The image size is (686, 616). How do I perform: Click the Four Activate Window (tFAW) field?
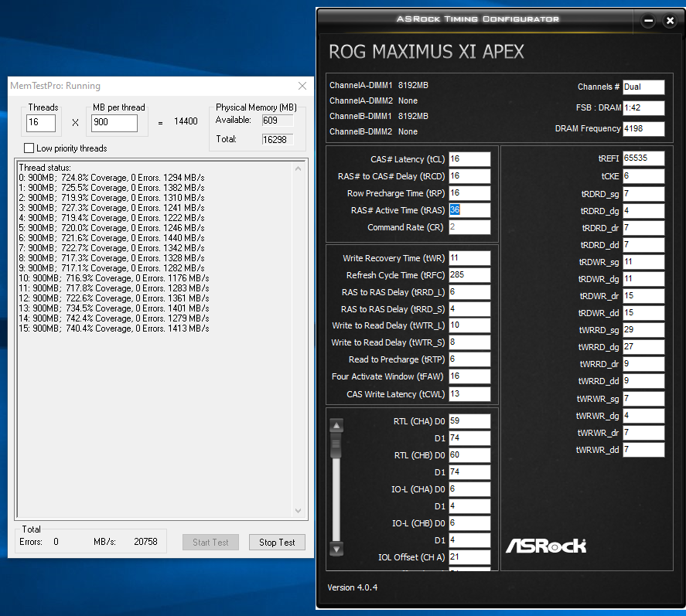tap(469, 376)
